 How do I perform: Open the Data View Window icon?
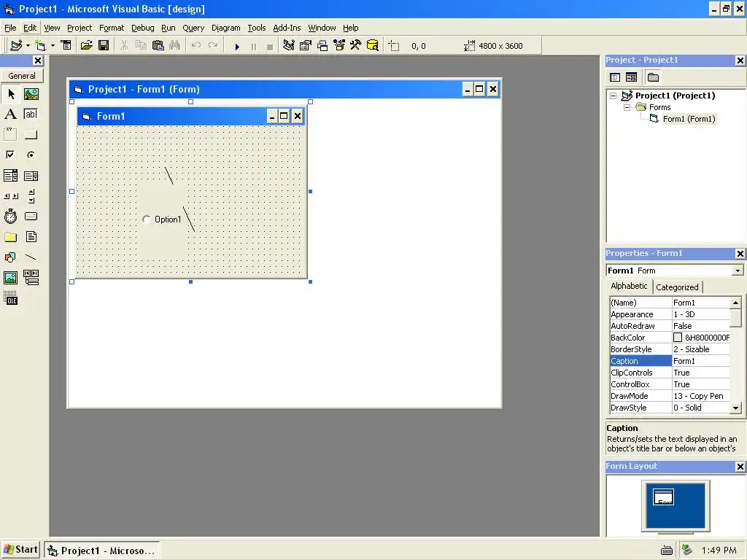coord(373,46)
